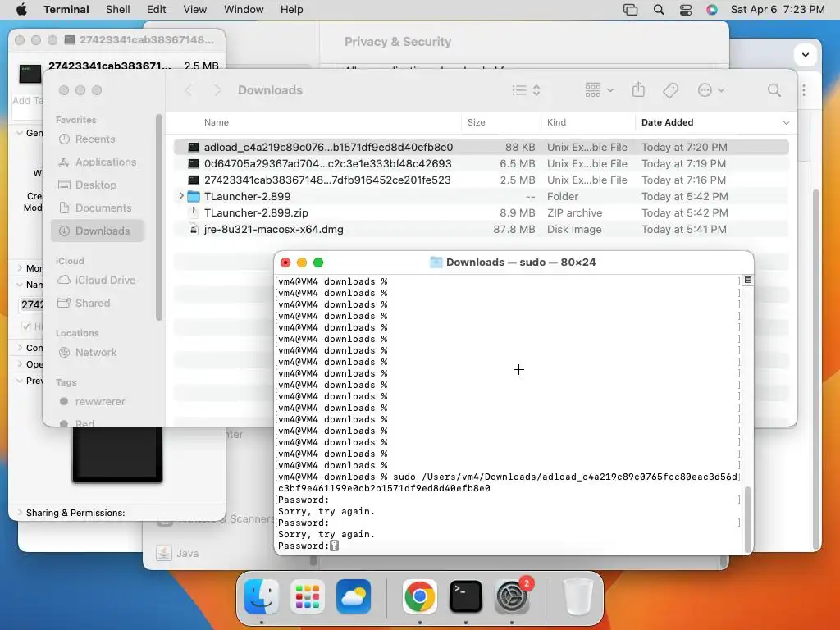
Task: Select the 0d64705a29367ad704 file row
Action: [x=481, y=163]
